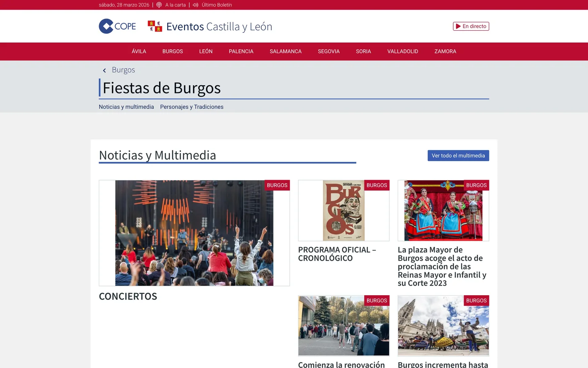Click the Castilla y León coat of arms icon
The image size is (588, 368).
point(155,26)
